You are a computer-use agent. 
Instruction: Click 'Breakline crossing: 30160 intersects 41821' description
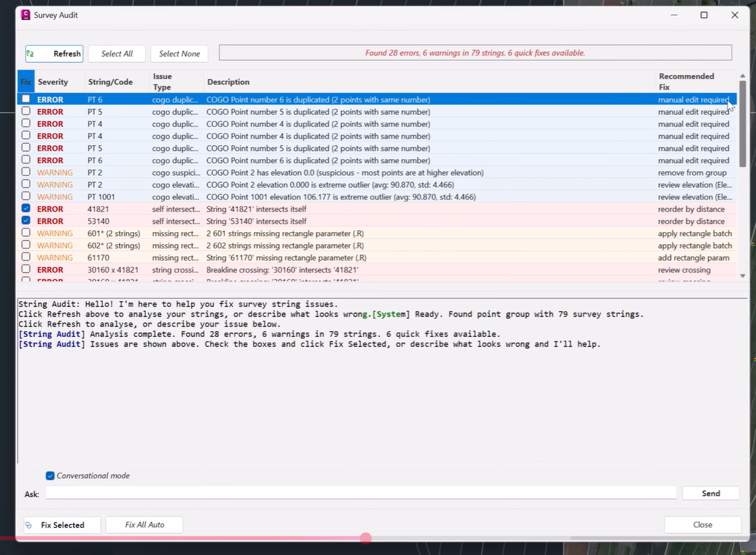point(283,270)
